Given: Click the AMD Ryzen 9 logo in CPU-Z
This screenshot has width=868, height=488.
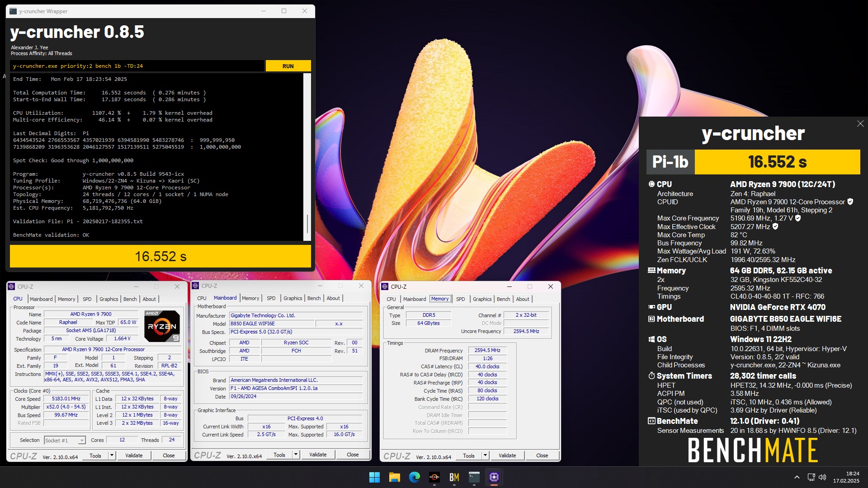Looking at the screenshot, I should 162,326.
